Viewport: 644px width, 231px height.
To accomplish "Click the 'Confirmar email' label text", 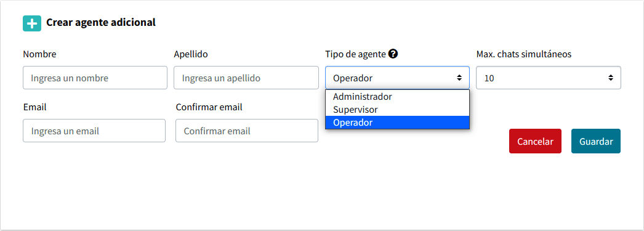I will tap(209, 107).
